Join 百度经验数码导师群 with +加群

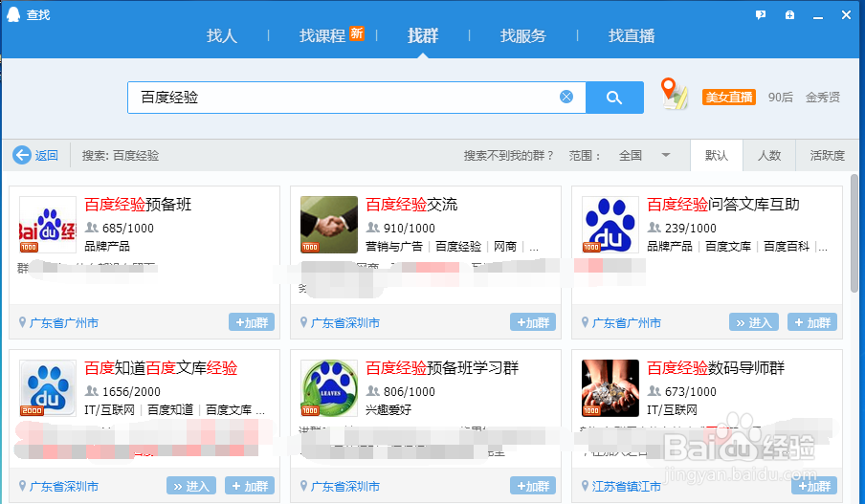(814, 486)
